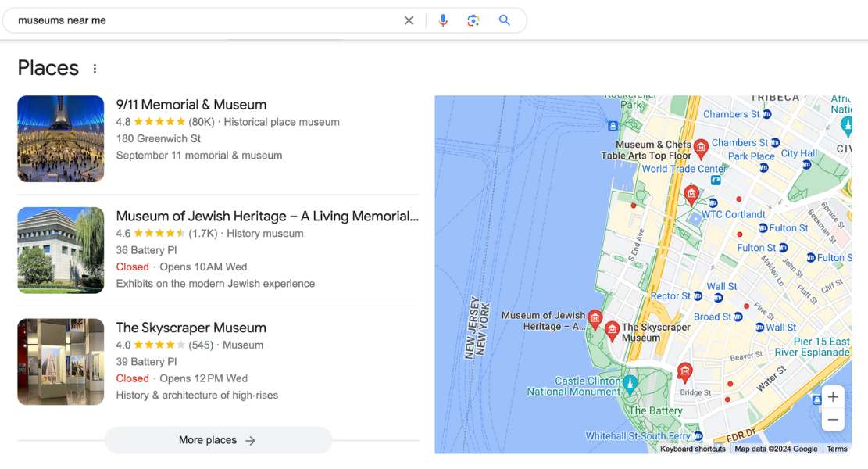Click '36 Battery Pl' address text
The height and width of the screenshot is (469, 868).
(x=147, y=250)
